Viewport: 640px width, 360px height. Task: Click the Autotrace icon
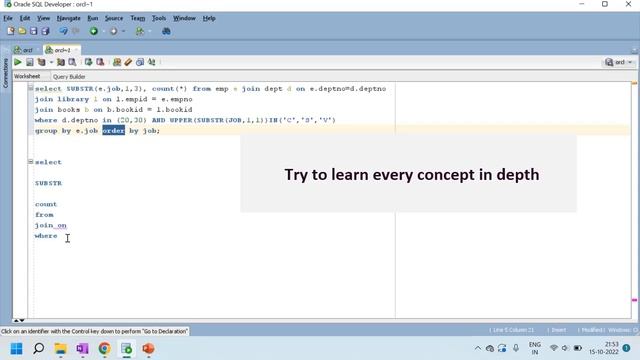(x=61, y=62)
